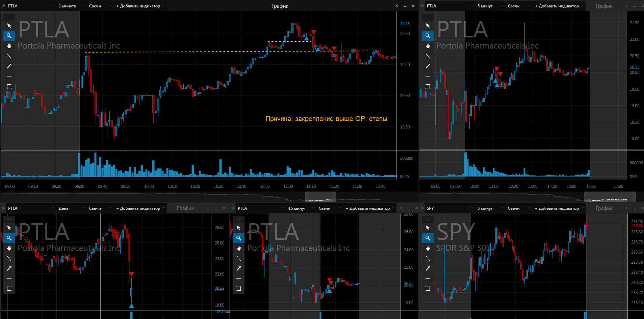Select pointer tool in День chart

click(x=9, y=228)
